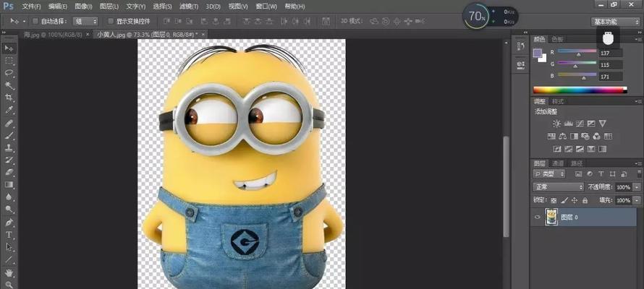Select the Gradient tool
This screenshot has height=289, width=644.
coord(9,184)
